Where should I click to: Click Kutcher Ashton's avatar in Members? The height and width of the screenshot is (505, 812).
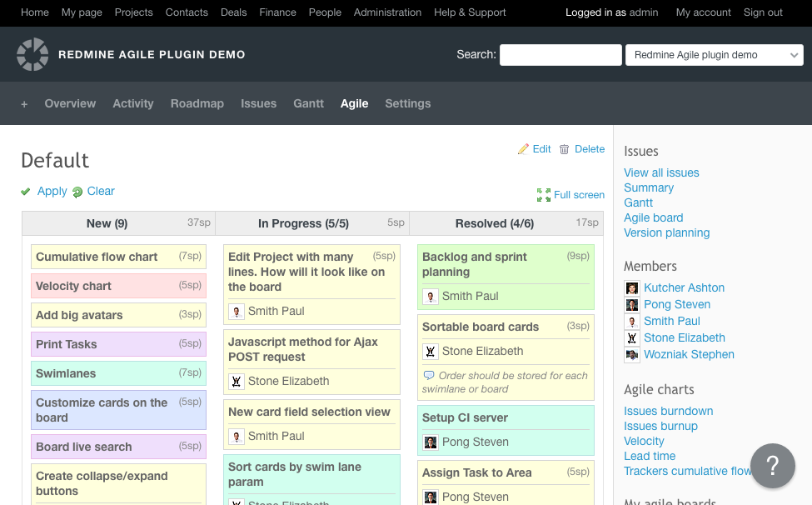[x=632, y=288]
